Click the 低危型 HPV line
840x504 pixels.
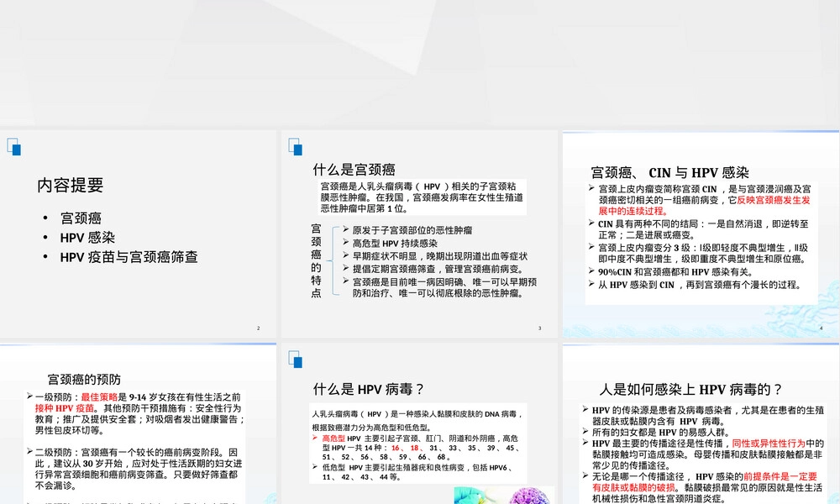pyautogui.click(x=419, y=472)
